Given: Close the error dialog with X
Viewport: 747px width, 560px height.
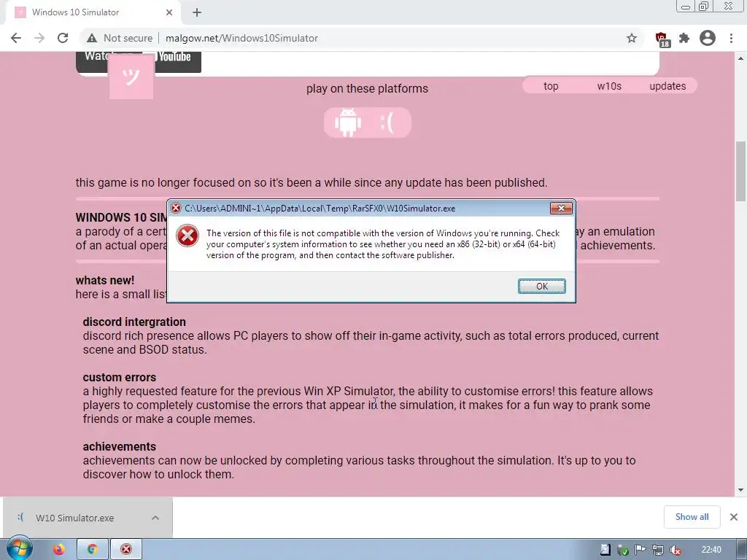Looking at the screenshot, I should click(x=561, y=208).
